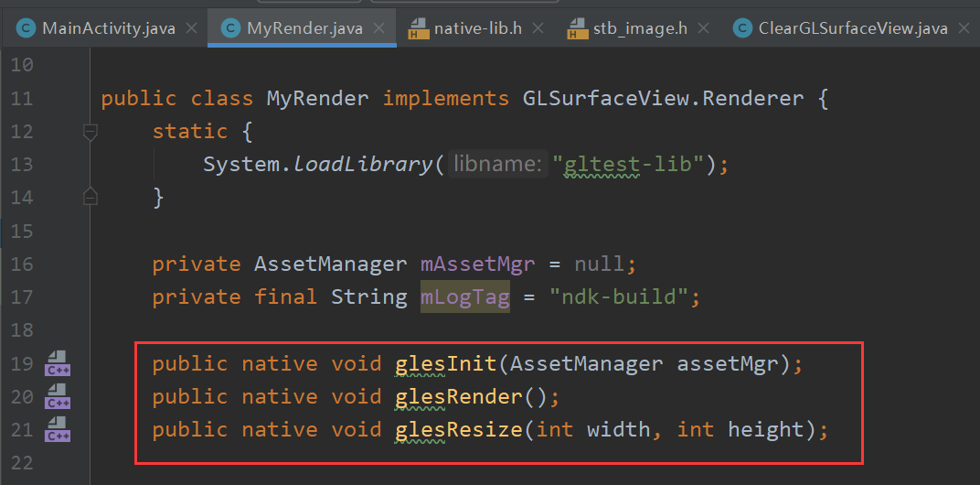This screenshot has width=980, height=485.
Task: Switch to ClearGLSurfaceView.java tab
Action: pos(853,28)
